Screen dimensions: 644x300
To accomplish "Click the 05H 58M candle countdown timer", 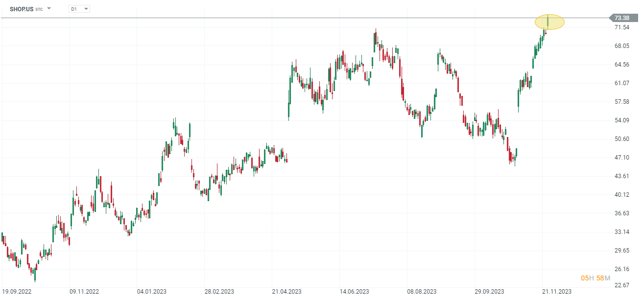I will coord(595,278).
